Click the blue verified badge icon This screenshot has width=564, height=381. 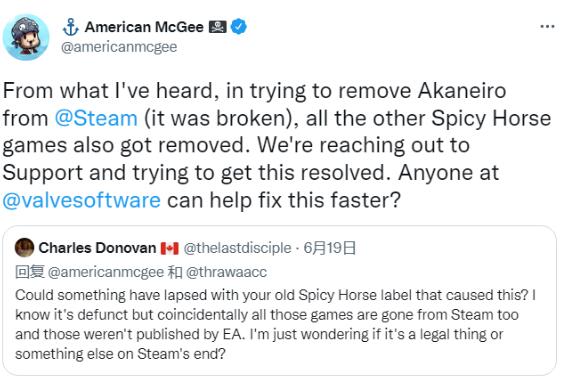[239, 27]
